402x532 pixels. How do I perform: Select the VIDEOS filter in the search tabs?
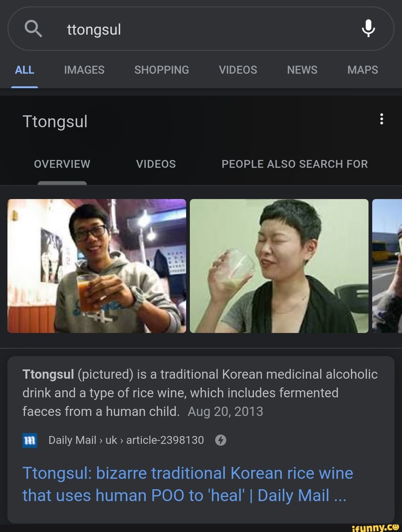click(237, 70)
